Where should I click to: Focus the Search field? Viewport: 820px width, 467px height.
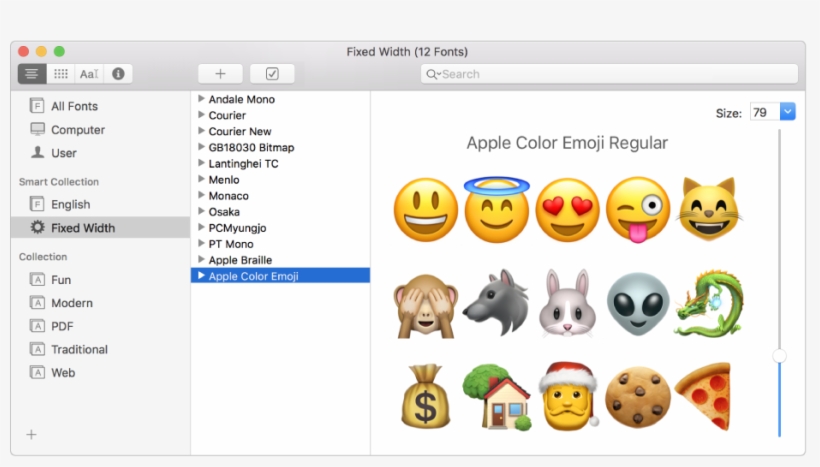[x=609, y=74]
